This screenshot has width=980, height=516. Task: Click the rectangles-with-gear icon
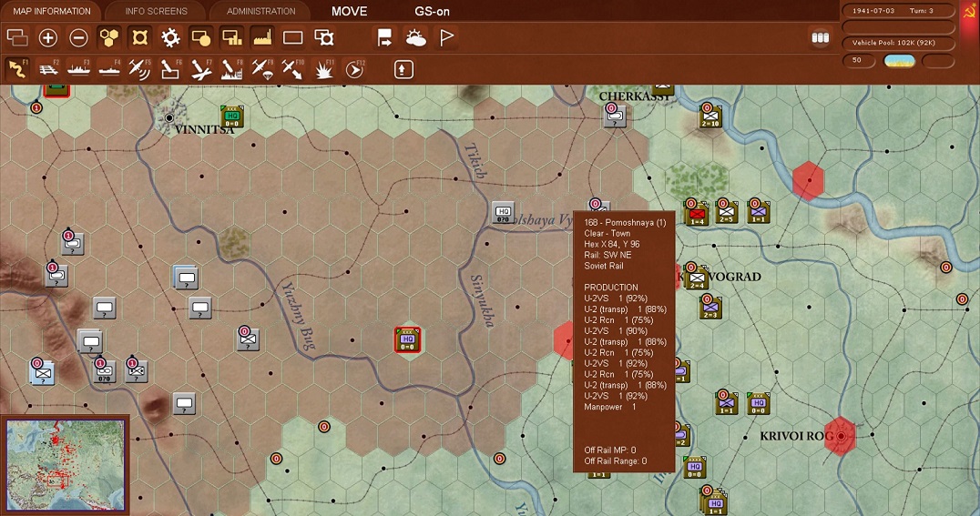[323, 38]
